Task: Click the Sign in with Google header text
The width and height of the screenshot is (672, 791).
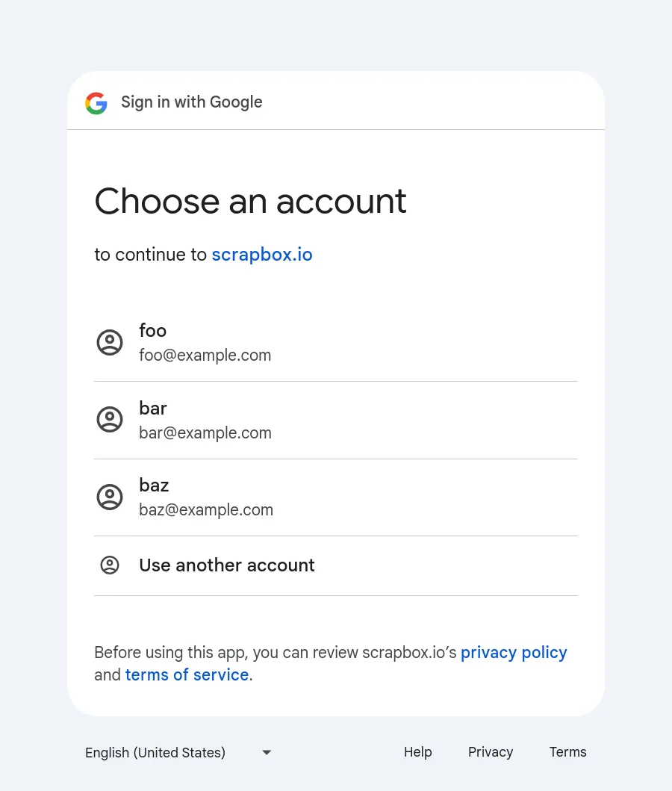Action: click(x=192, y=102)
